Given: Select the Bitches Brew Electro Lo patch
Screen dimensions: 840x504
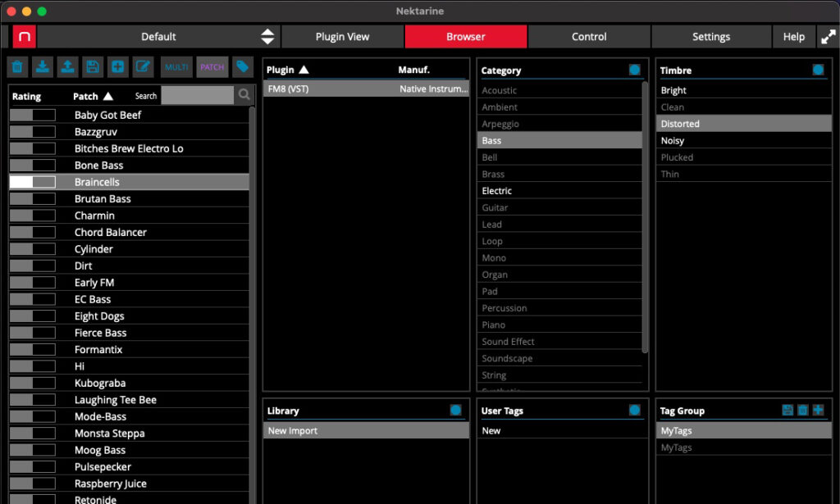Looking at the screenshot, I should tap(129, 148).
